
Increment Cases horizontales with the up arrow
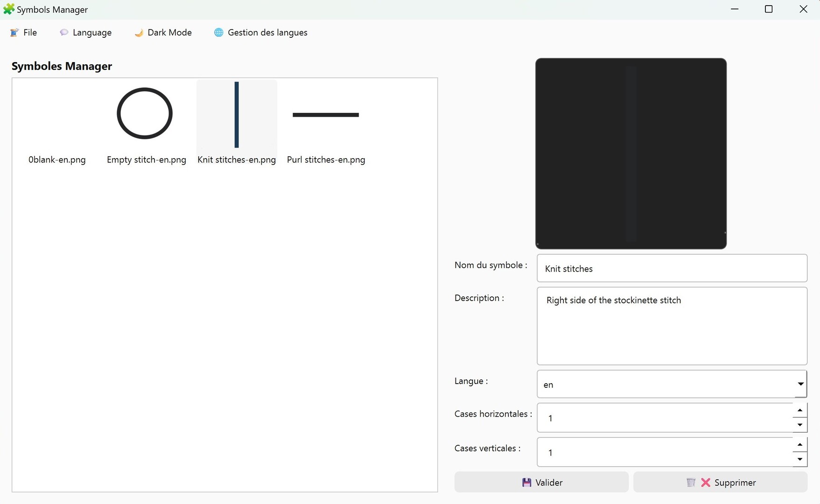pos(800,410)
